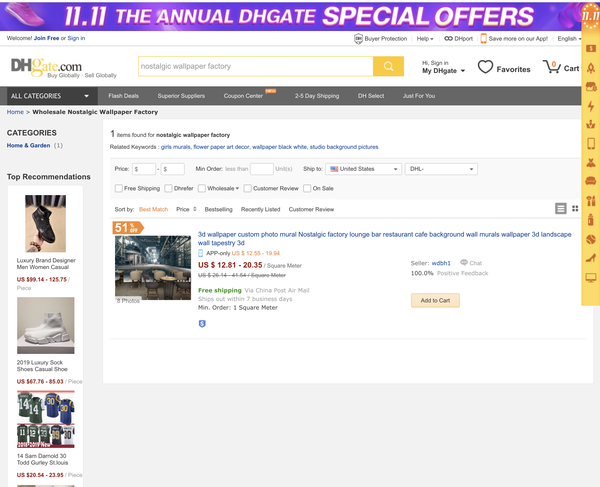
Task: Check the Wholesale filter box
Action: [202, 188]
